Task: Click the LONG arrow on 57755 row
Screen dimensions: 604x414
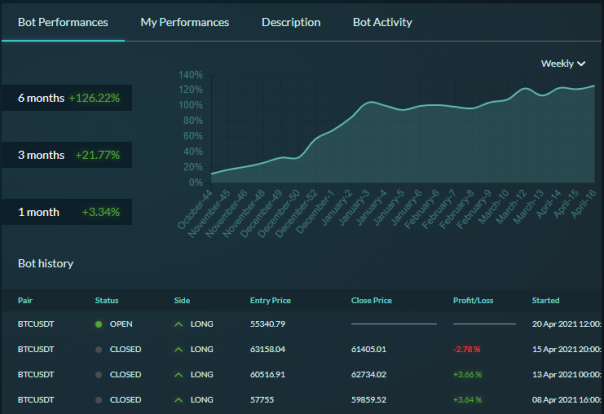Action: pos(178,400)
